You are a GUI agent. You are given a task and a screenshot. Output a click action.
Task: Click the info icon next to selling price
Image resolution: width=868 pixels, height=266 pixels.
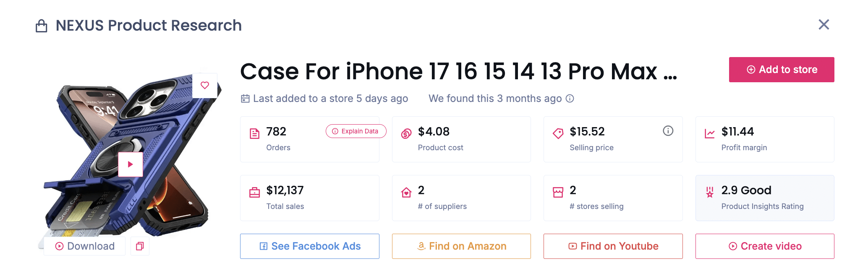tap(668, 131)
